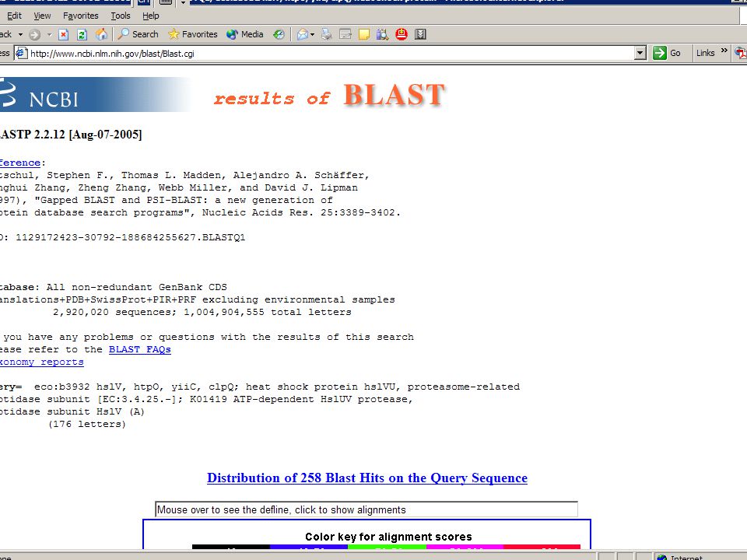747x560 pixels.
Task: Click the gray square icon ending toolbar
Action: pyautogui.click(x=420, y=34)
